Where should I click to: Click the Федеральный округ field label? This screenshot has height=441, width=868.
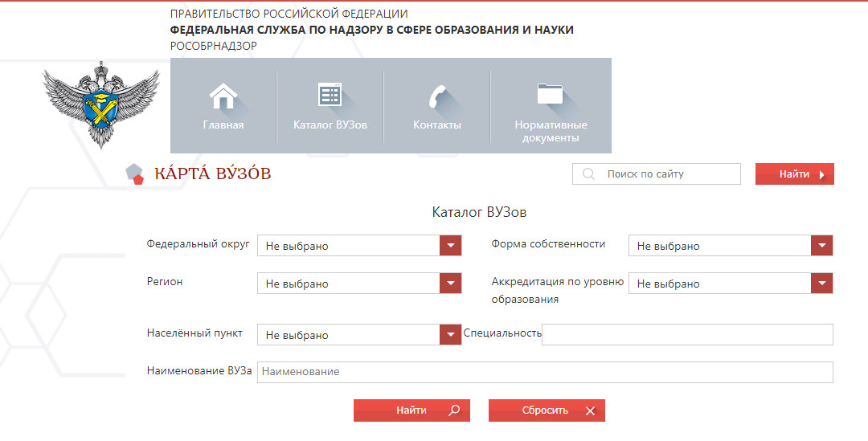(199, 244)
